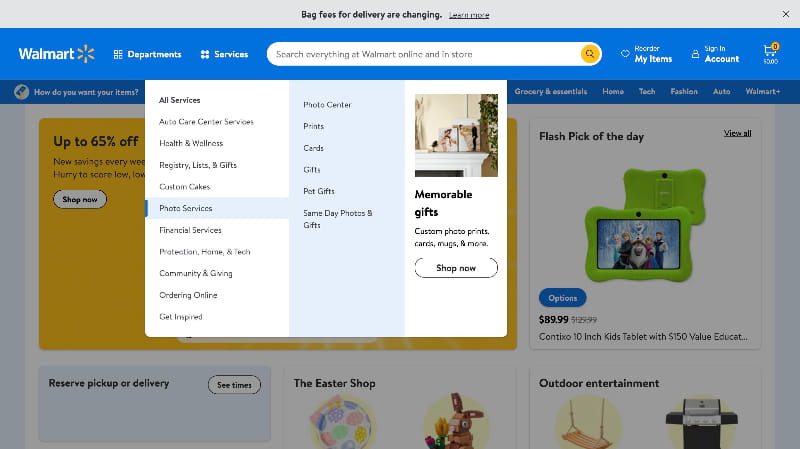
Task: Open the Fashion nav link
Action: tap(684, 91)
